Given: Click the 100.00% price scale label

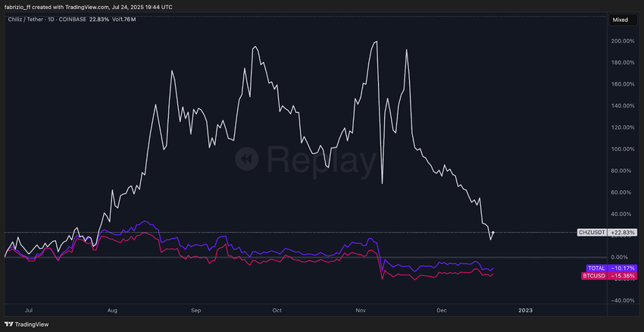Looking at the screenshot, I should 623,149.
